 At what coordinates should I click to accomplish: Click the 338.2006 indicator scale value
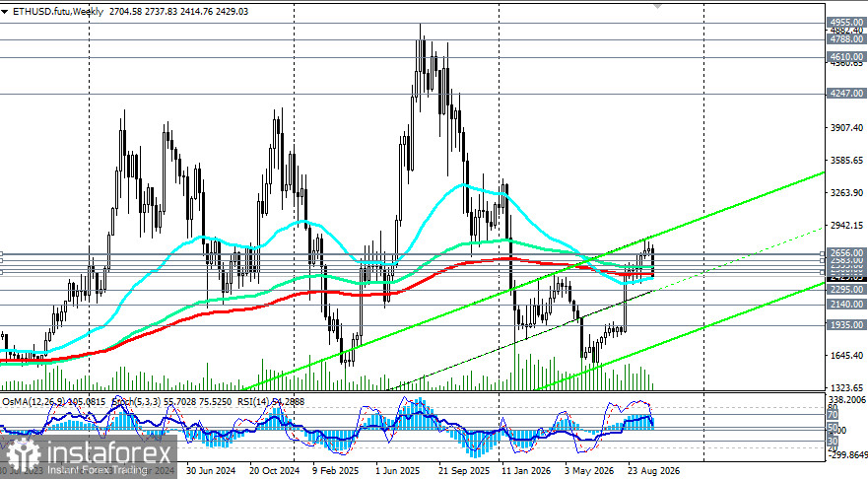click(846, 400)
